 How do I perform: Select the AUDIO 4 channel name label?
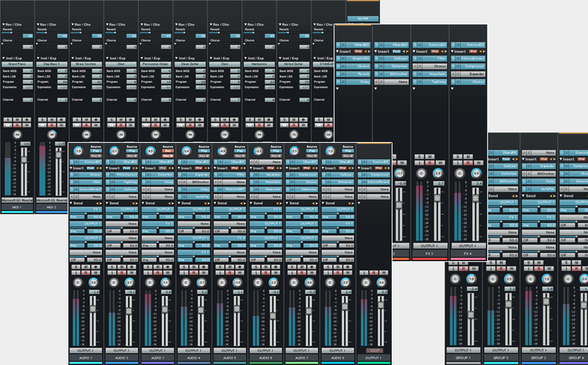click(x=193, y=357)
